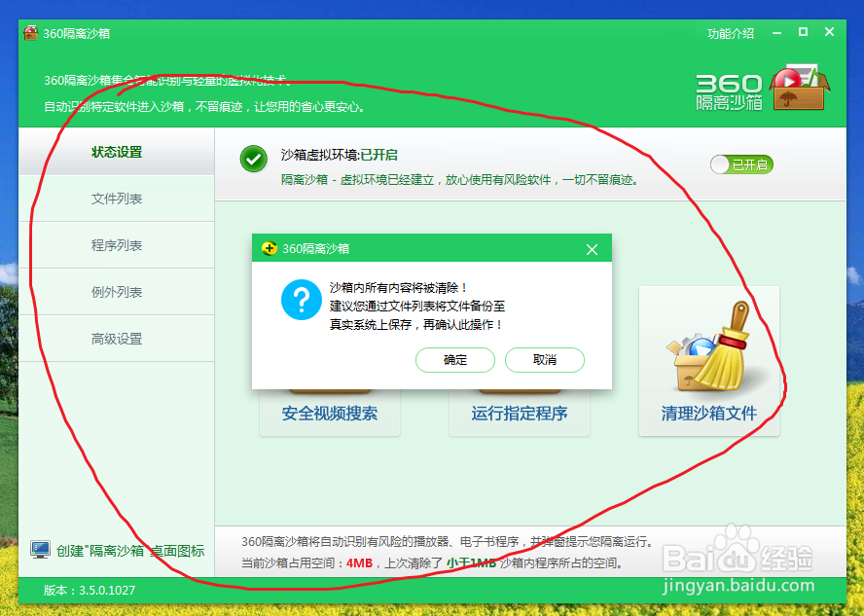Cancel the clear operation with 取消

click(x=544, y=360)
